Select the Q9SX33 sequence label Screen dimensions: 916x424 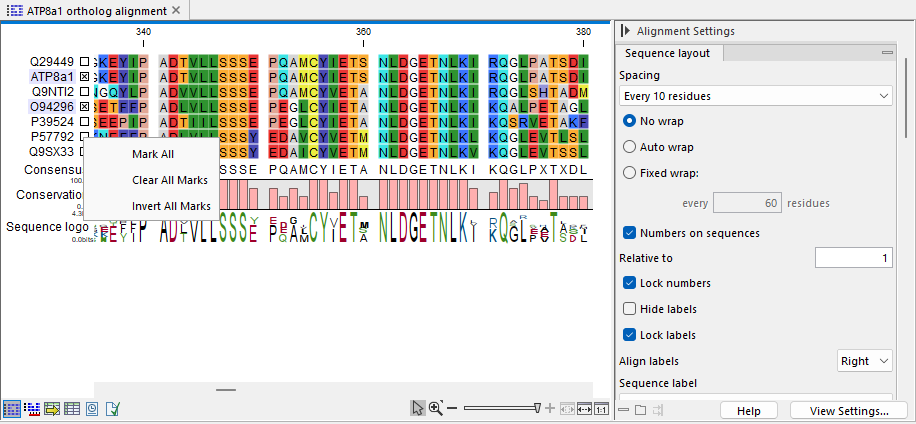point(52,152)
